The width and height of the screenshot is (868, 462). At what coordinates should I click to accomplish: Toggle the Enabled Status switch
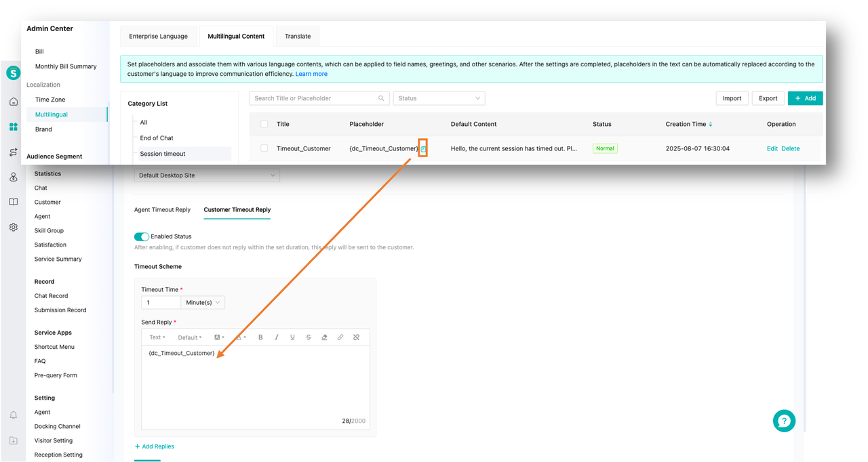141,236
